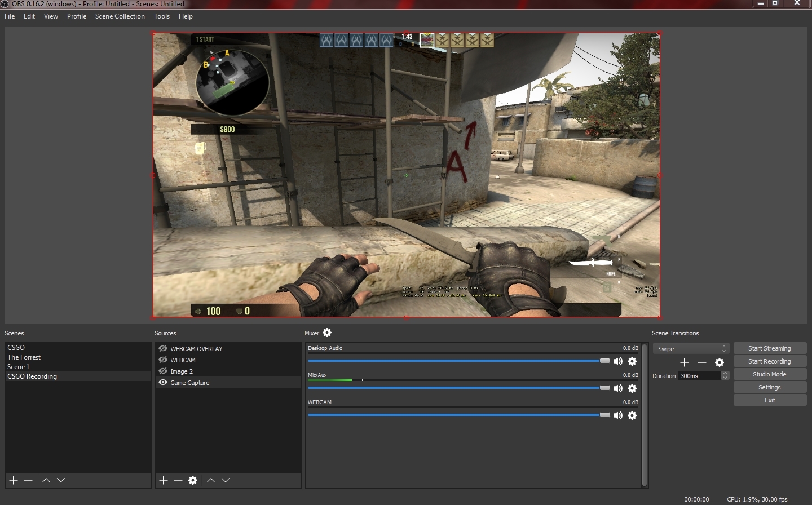Open source properties gear in Sources panel

pyautogui.click(x=193, y=480)
